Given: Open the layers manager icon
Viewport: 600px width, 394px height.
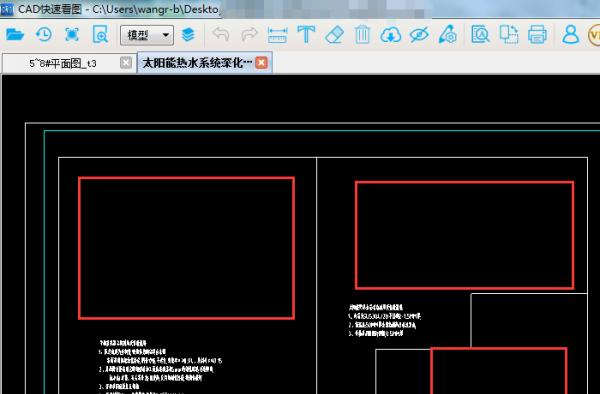Looking at the screenshot, I should 188,35.
